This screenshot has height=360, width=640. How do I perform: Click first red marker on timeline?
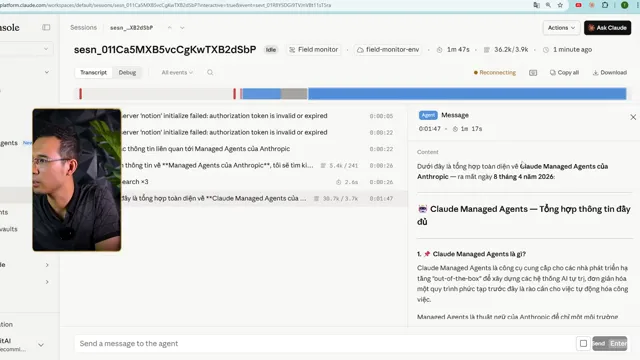click(80, 93)
